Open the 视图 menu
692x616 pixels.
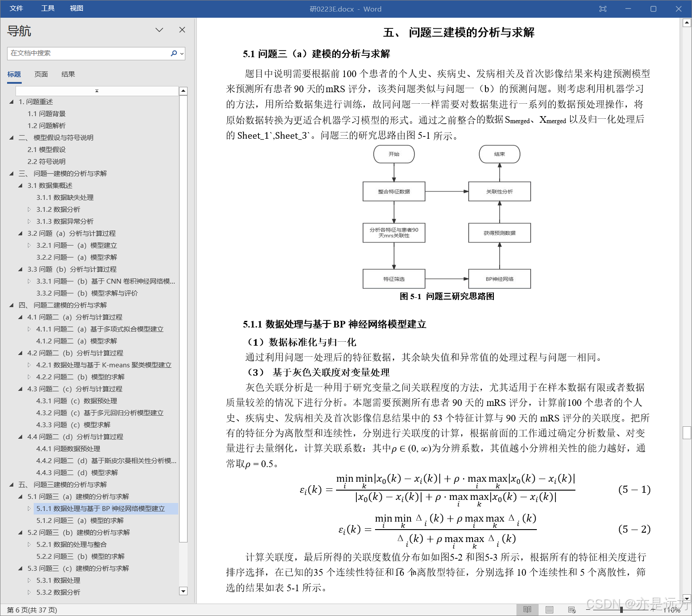click(77, 8)
